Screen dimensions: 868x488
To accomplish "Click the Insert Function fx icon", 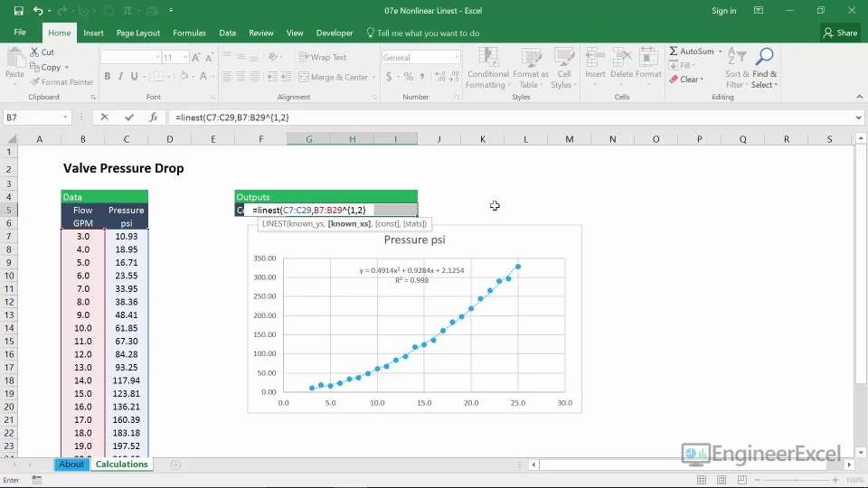I will click(154, 117).
